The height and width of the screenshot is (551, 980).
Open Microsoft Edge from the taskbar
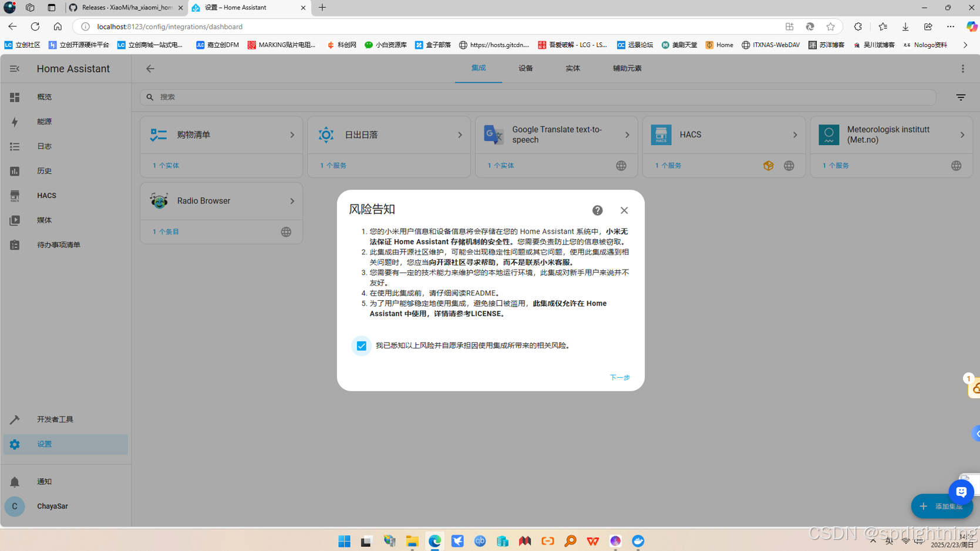coord(435,541)
